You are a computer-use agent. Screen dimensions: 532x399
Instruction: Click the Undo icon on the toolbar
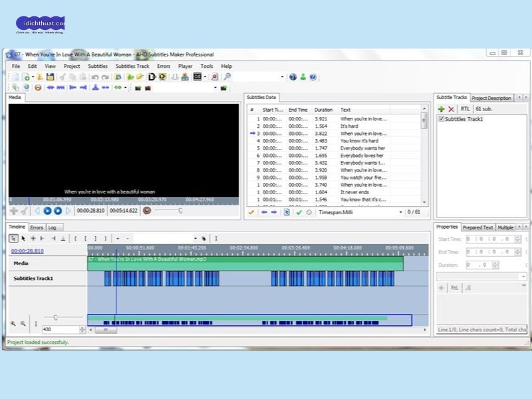[x=95, y=77]
